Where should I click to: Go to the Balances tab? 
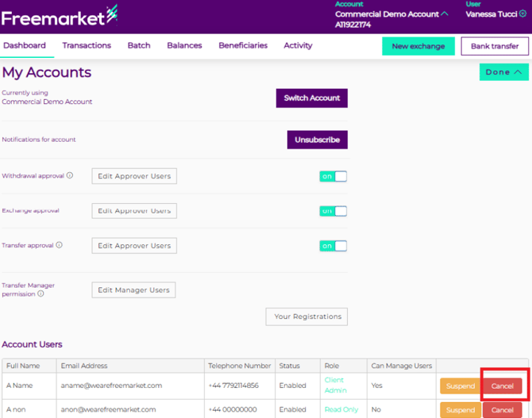184,45
